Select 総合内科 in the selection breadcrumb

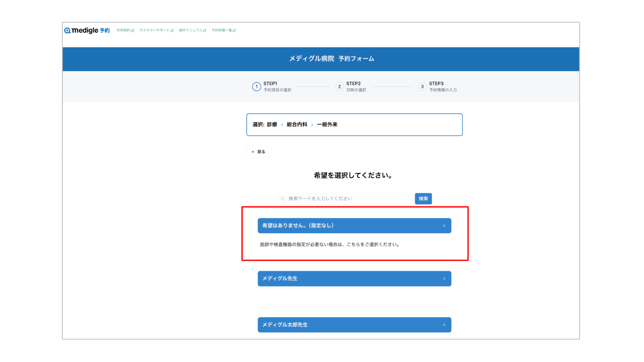tap(297, 125)
